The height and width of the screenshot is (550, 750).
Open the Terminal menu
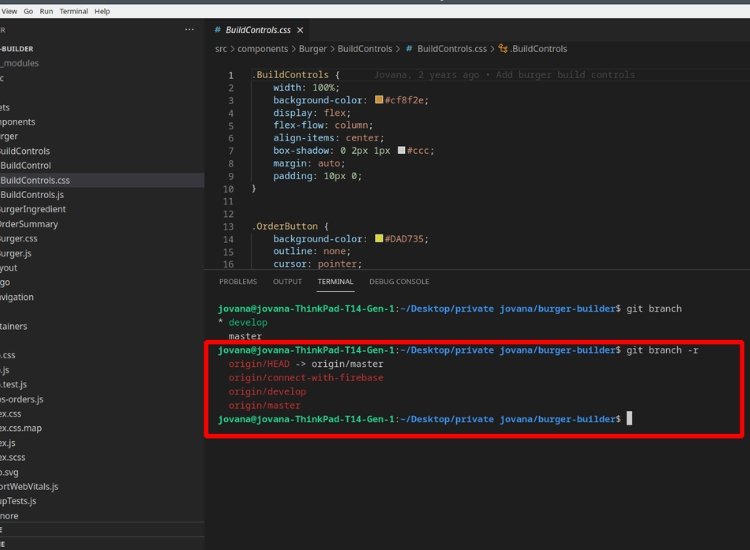74,11
